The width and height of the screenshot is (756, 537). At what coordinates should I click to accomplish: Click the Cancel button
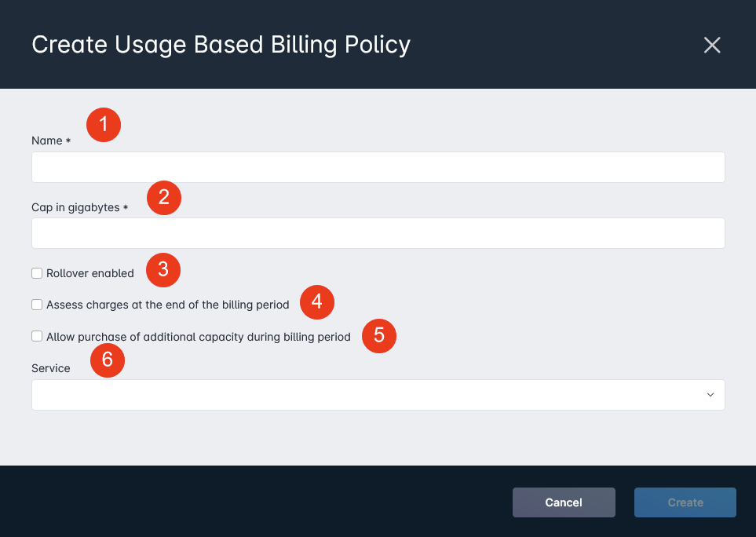click(564, 502)
